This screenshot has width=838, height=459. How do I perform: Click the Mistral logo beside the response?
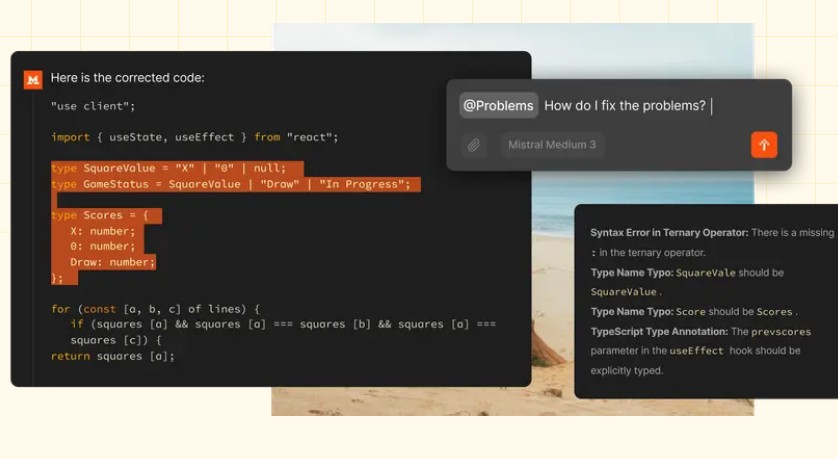tap(33, 79)
